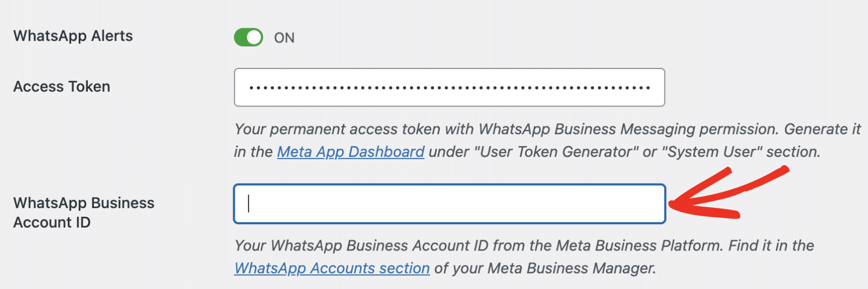The image size is (868, 289).
Task: Click the masked dots in Access Token
Action: (x=449, y=87)
